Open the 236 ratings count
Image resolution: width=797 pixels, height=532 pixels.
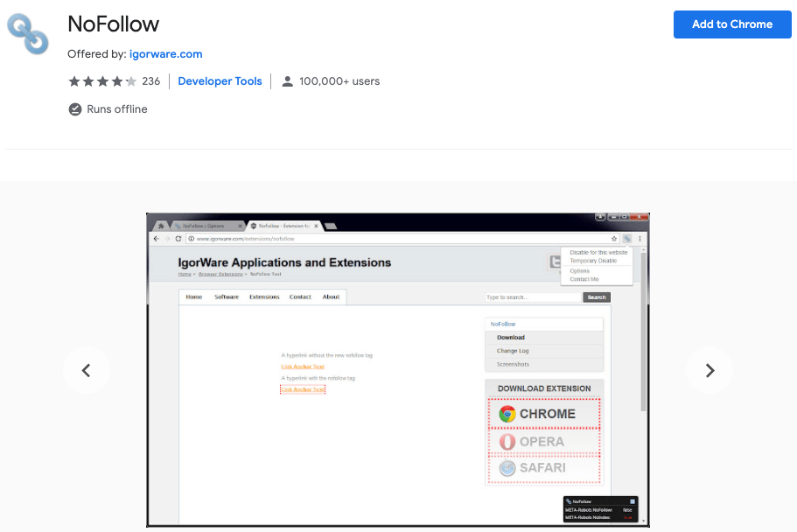click(151, 81)
